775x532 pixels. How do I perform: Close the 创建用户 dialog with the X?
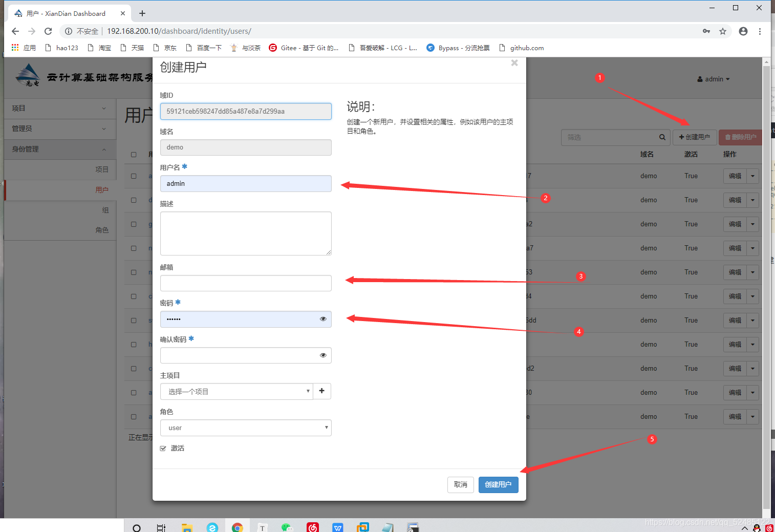[x=514, y=63]
